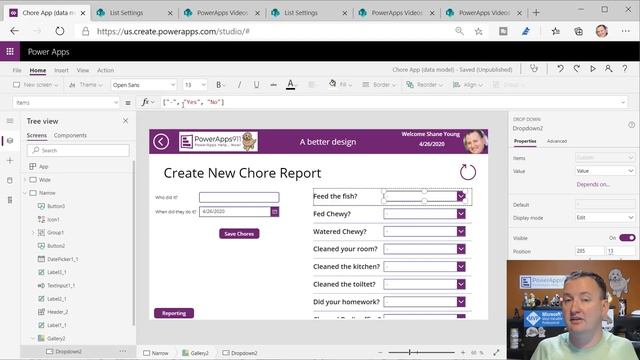Expand the formula bar chevron
The height and width of the screenshot is (360, 640).
click(x=623, y=102)
